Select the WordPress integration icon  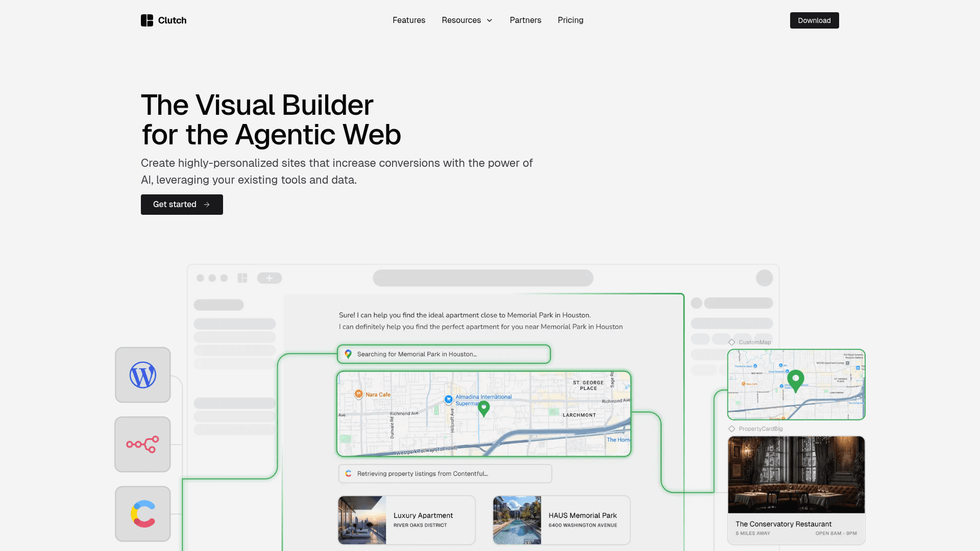pyautogui.click(x=143, y=375)
